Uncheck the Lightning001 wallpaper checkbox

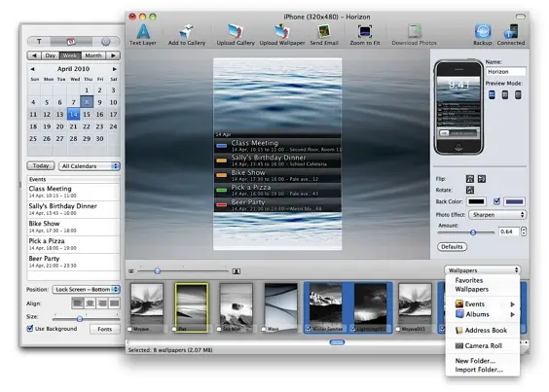coord(353,329)
